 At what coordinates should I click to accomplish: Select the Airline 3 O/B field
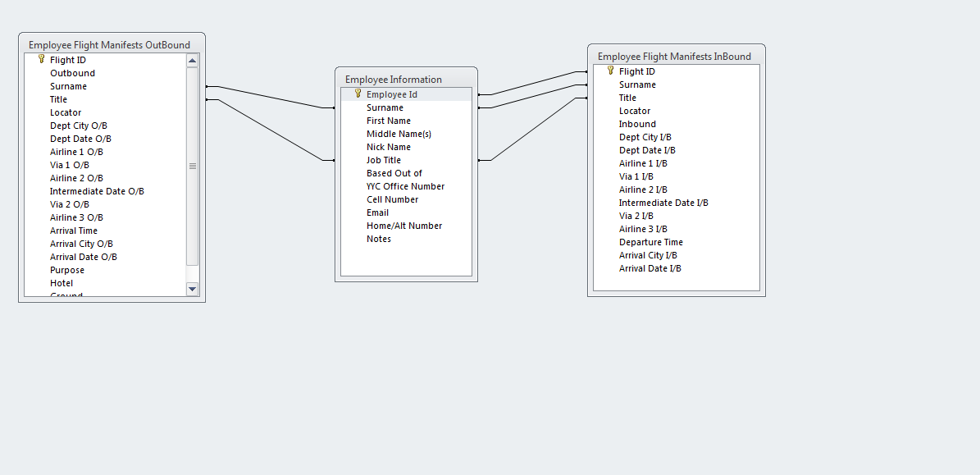coord(77,217)
